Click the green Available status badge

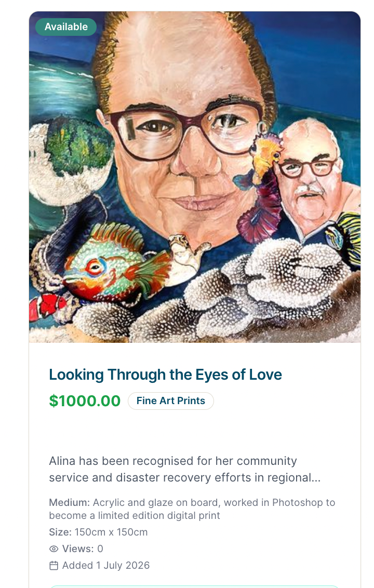[x=66, y=26]
